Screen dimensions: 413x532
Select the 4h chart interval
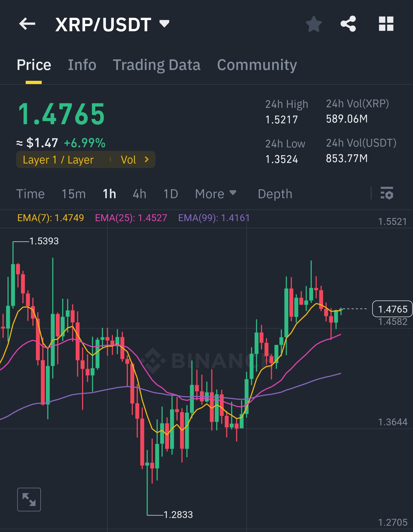point(139,194)
